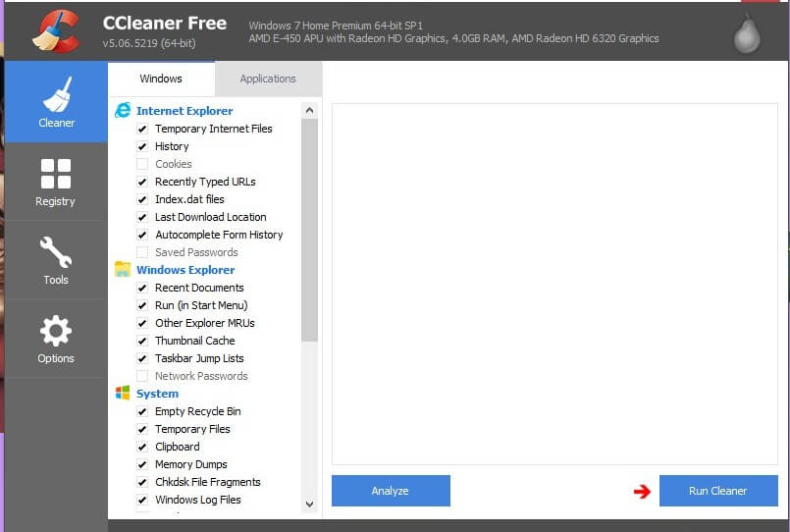Enable the Cookies checkbox

pyautogui.click(x=142, y=164)
